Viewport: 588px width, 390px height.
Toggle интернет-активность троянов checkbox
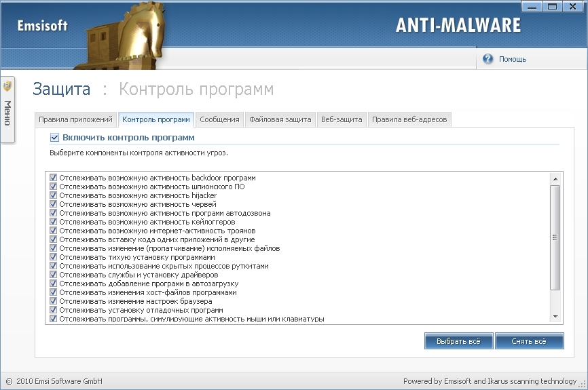pos(53,231)
